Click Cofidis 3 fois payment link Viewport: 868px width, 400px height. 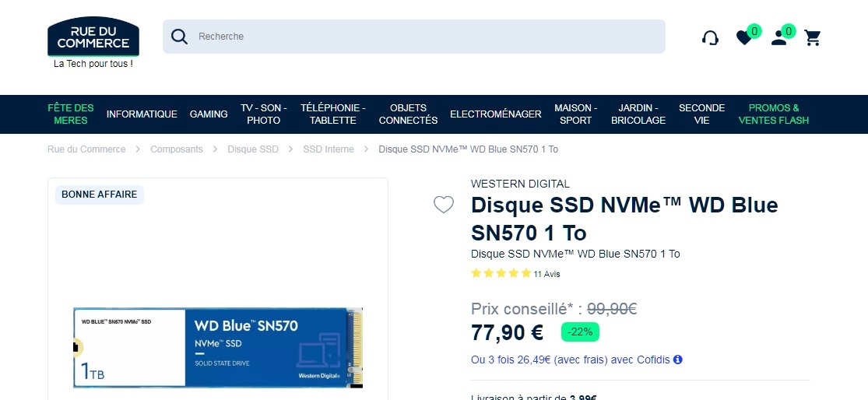(570, 360)
